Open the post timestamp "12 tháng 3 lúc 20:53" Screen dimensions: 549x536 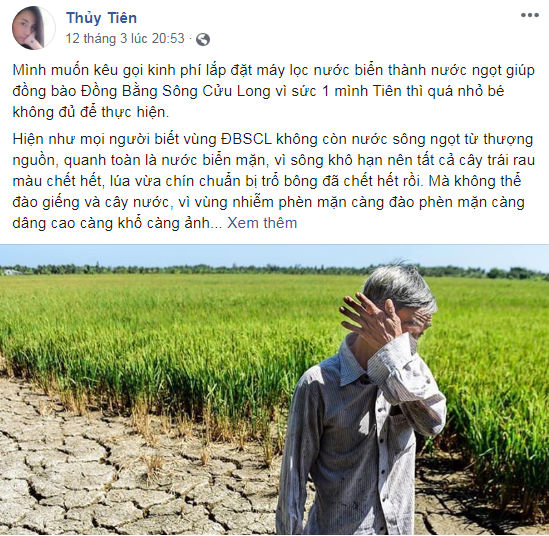click(x=125, y=38)
